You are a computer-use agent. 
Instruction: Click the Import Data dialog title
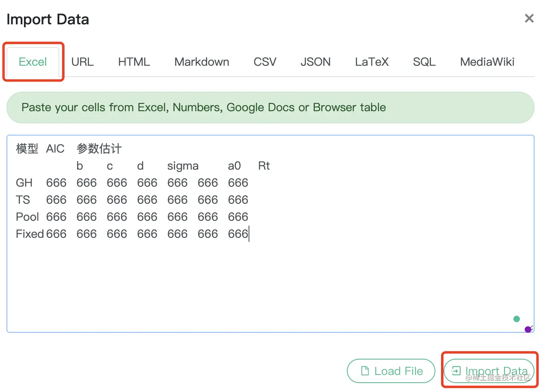click(x=48, y=19)
